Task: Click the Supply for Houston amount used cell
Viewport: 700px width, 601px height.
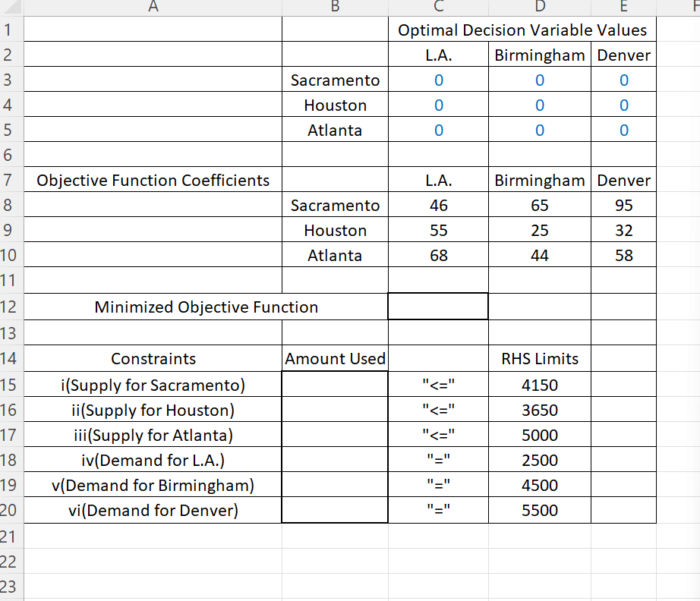Action: (334, 410)
